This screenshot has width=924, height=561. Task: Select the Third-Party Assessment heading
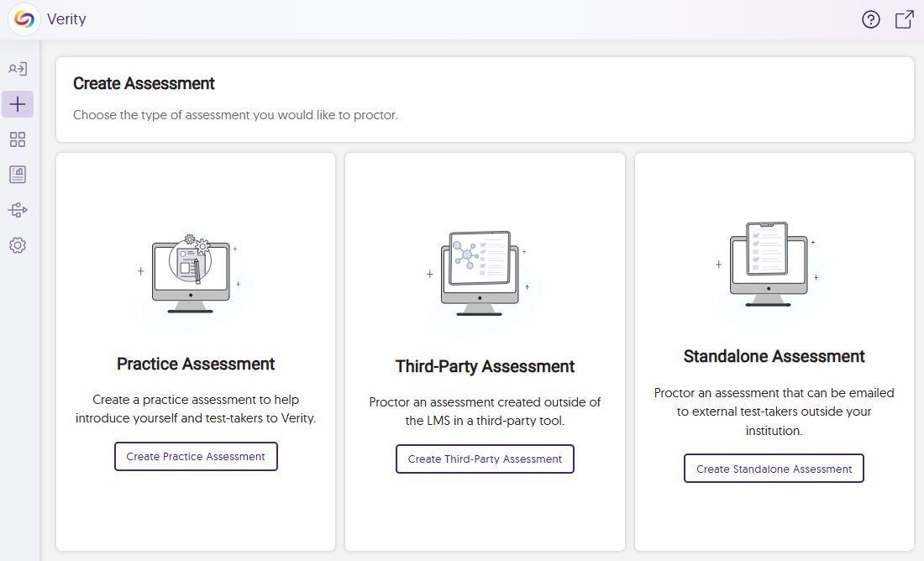(x=485, y=366)
